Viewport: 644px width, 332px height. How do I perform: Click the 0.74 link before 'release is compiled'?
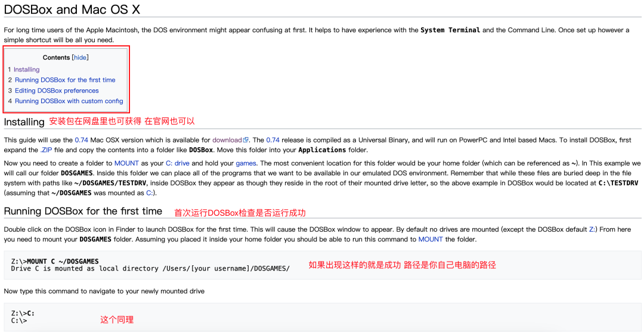(x=273, y=140)
